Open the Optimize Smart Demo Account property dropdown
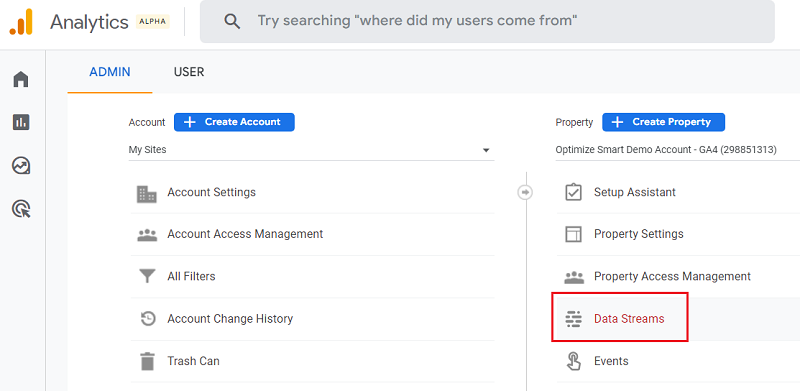The height and width of the screenshot is (391, 800). coord(678,150)
